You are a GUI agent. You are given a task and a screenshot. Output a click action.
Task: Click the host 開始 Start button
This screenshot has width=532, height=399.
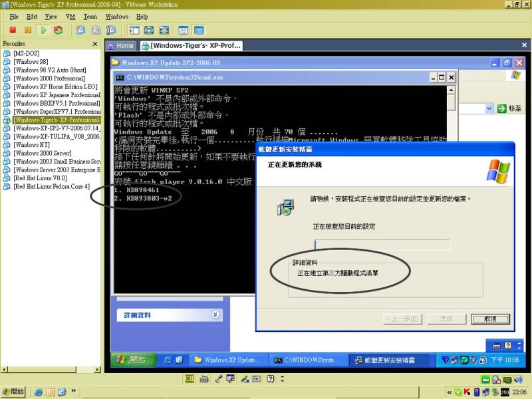pos(13,392)
